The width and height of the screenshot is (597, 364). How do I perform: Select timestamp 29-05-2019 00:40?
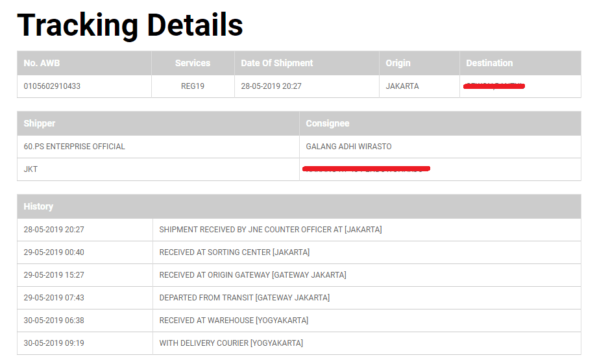point(54,252)
